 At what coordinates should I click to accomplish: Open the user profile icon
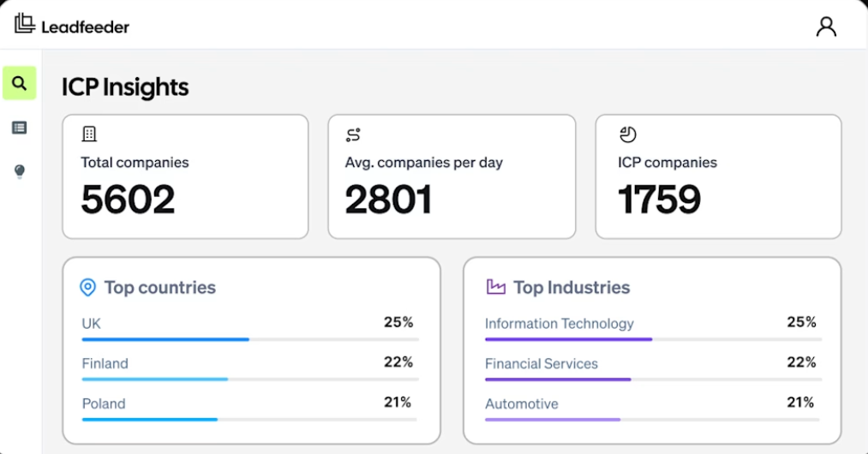click(826, 27)
